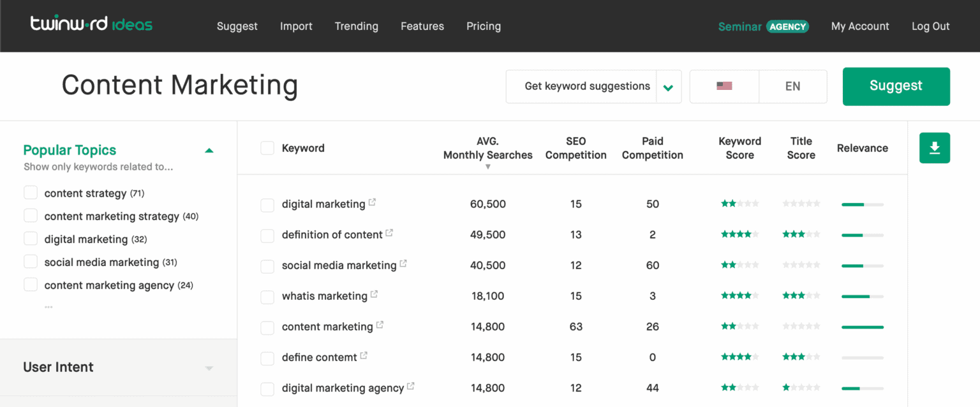Open the Suggest menu in the top navigation
This screenshot has width=980, height=407.
tap(237, 26)
